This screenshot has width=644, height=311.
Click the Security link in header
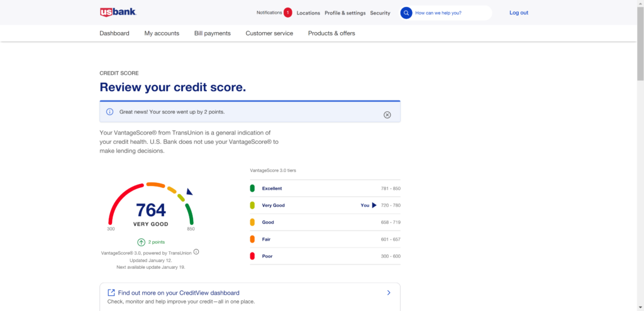click(x=380, y=13)
